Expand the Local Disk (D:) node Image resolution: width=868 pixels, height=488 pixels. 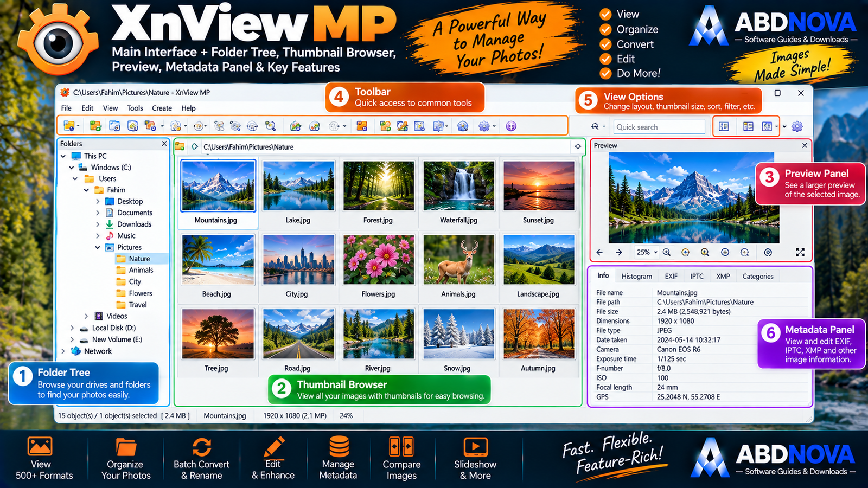coord(72,328)
